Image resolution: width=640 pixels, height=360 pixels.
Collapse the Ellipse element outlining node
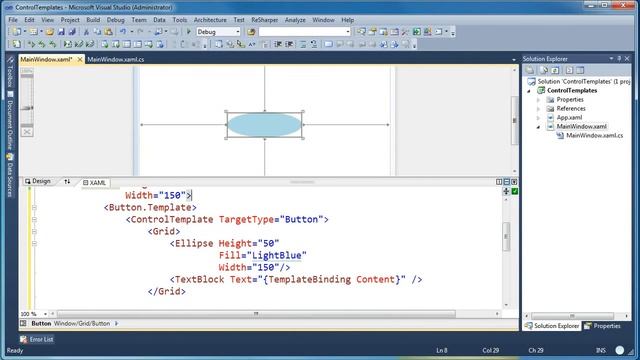pyautogui.click(x=34, y=243)
